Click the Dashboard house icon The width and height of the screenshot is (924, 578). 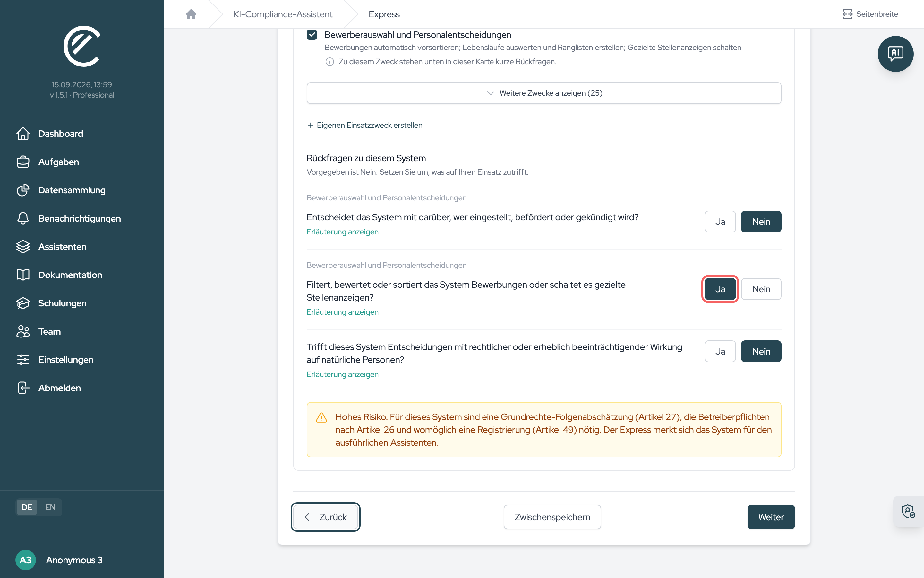click(x=23, y=133)
